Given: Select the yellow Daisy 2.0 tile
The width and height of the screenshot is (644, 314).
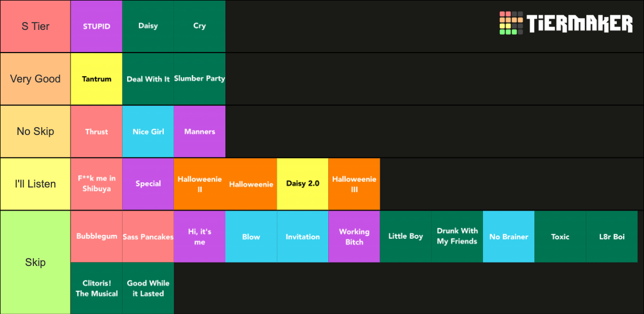Looking at the screenshot, I should point(303,184).
